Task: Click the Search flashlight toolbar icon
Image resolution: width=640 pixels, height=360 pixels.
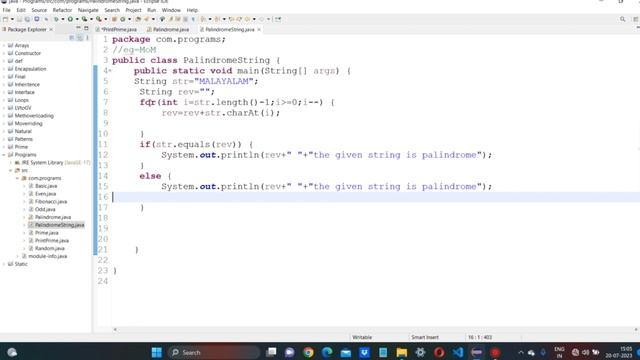Action: (x=147, y=19)
